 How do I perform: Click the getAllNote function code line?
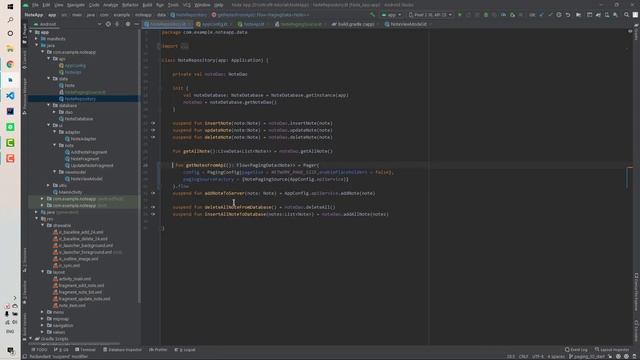click(x=253, y=151)
